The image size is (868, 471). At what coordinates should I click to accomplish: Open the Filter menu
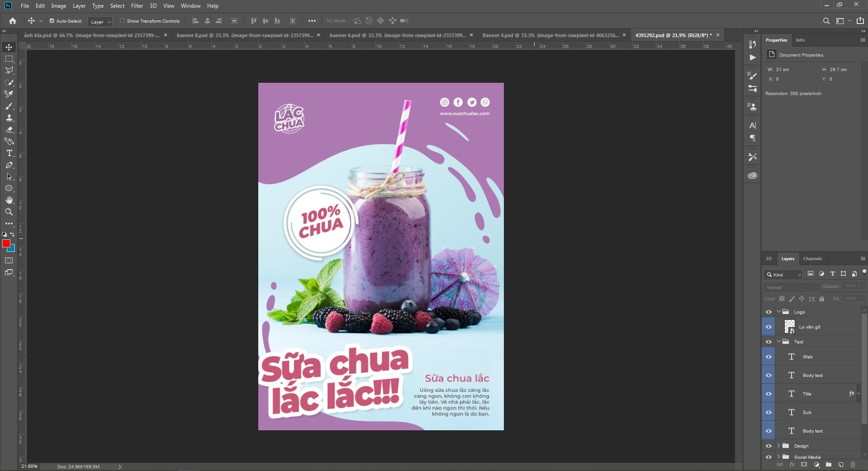137,6
